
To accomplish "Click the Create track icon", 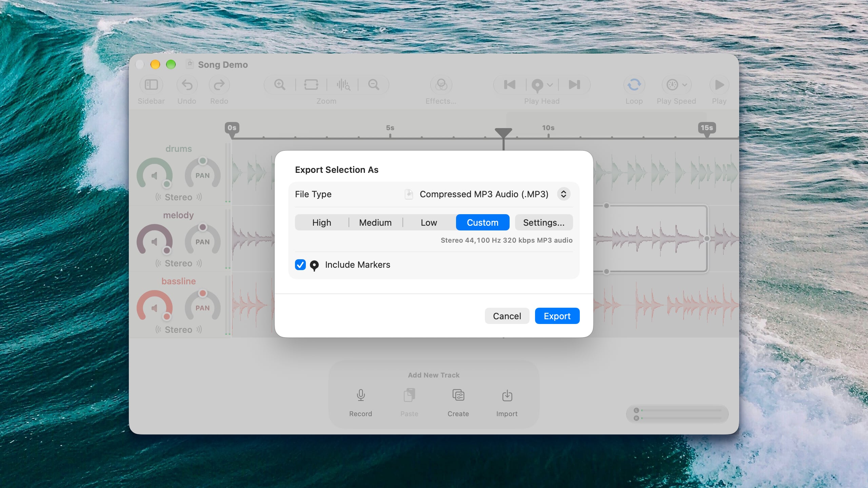I will pyautogui.click(x=458, y=395).
